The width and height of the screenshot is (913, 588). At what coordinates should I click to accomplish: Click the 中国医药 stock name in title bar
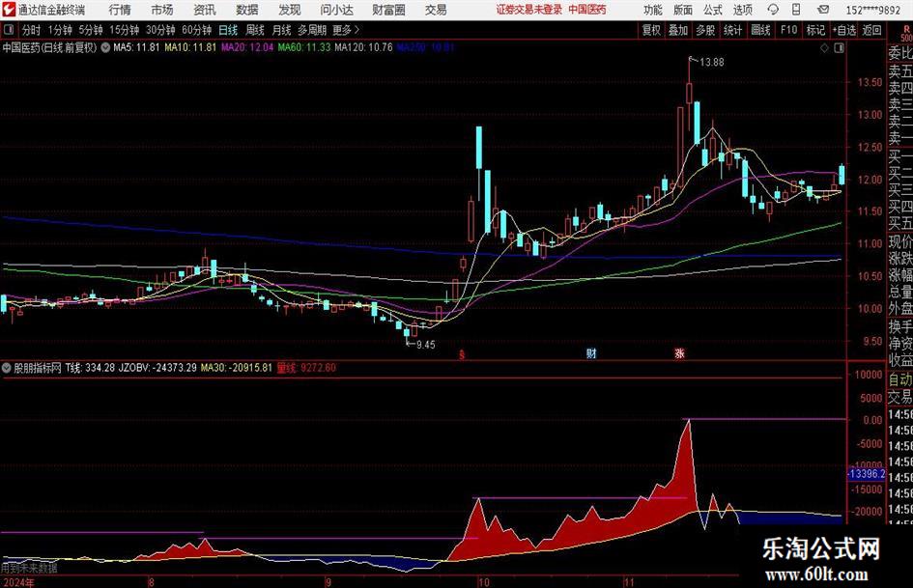[x=587, y=10]
